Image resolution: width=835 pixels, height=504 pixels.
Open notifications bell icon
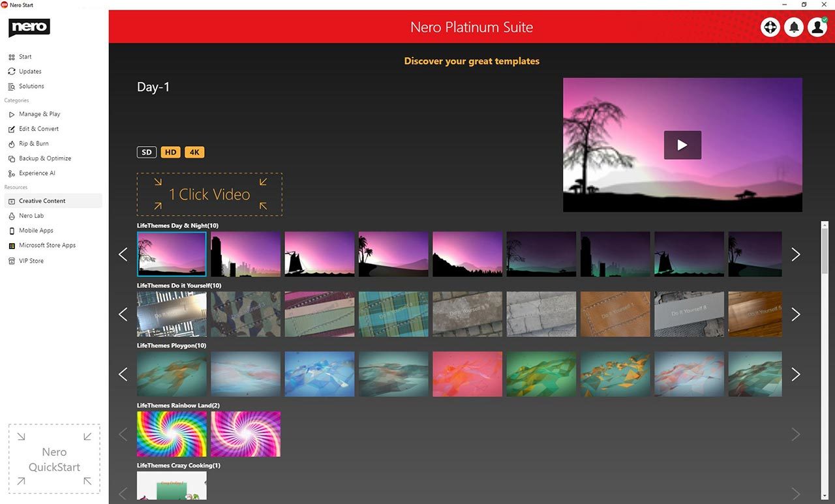[794, 27]
